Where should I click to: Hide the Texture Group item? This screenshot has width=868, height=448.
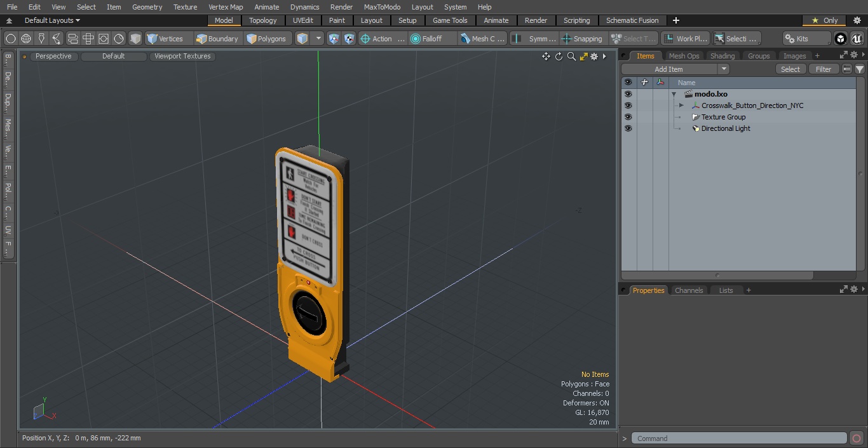[x=628, y=117]
